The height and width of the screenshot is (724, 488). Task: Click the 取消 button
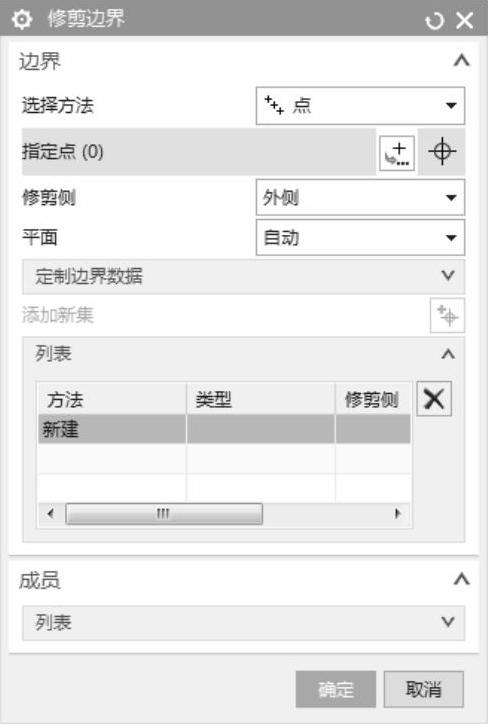[423, 689]
